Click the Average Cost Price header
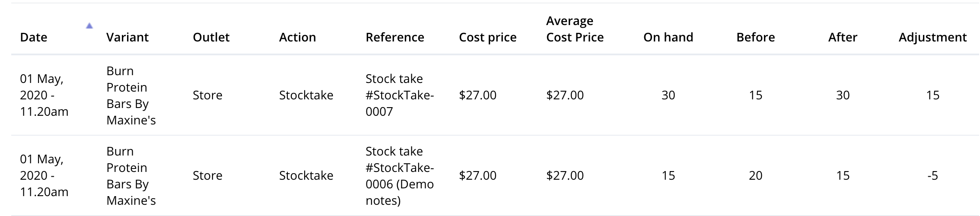Image resolution: width=980 pixels, height=216 pixels. click(x=575, y=29)
